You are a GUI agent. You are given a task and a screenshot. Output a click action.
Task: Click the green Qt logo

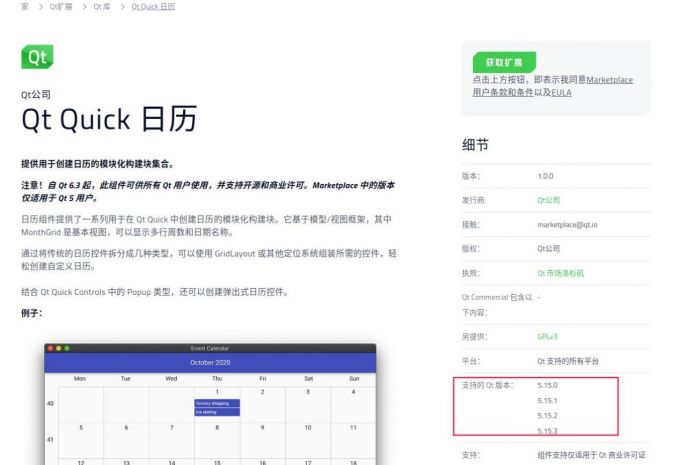click(37, 57)
